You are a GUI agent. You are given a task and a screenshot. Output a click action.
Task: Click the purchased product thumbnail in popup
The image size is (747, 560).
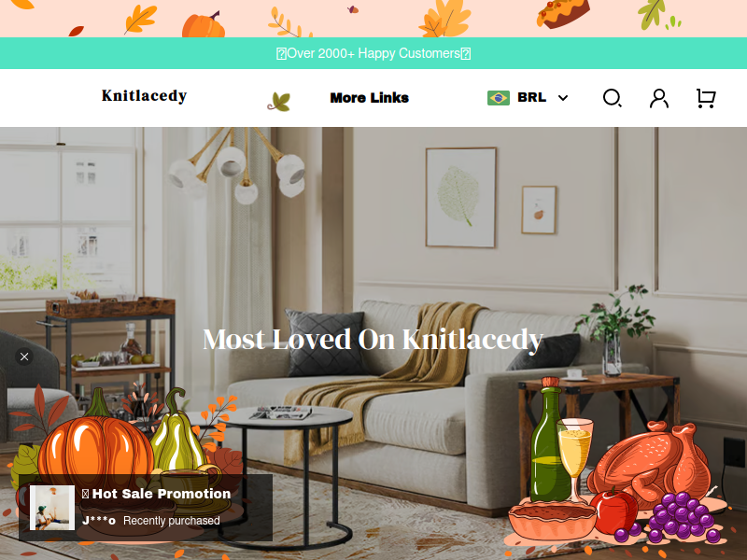(x=52, y=508)
